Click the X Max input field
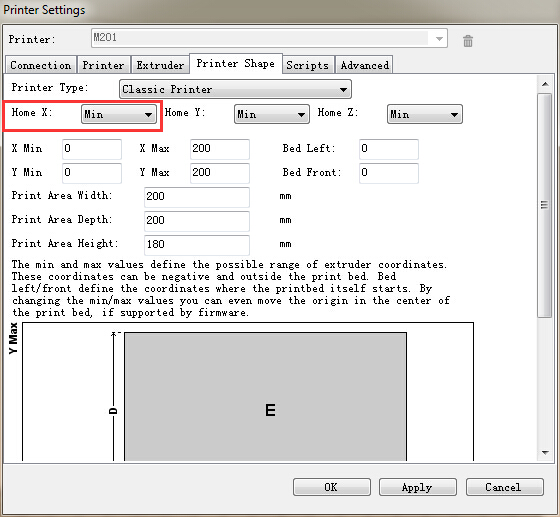Viewport: 560px width, 517px height. click(220, 149)
